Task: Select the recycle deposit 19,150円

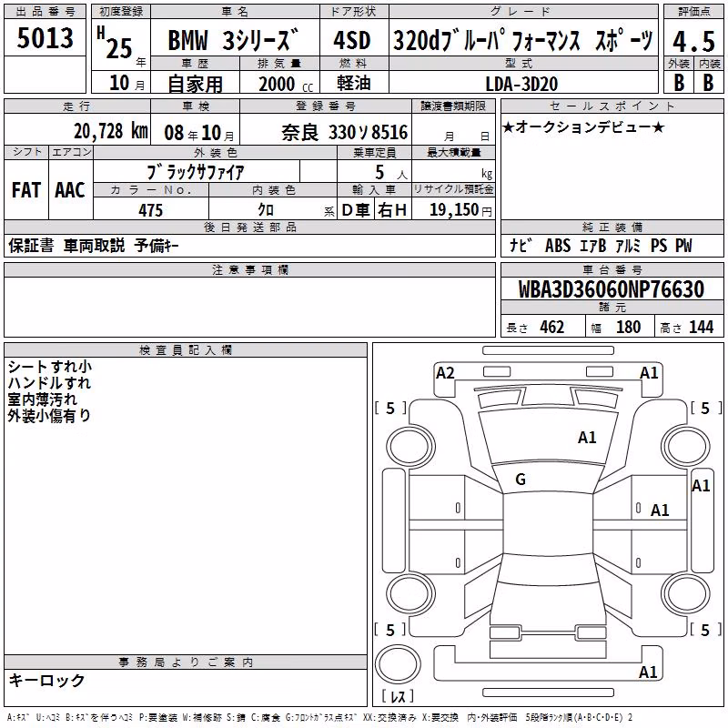Action: 460,210
